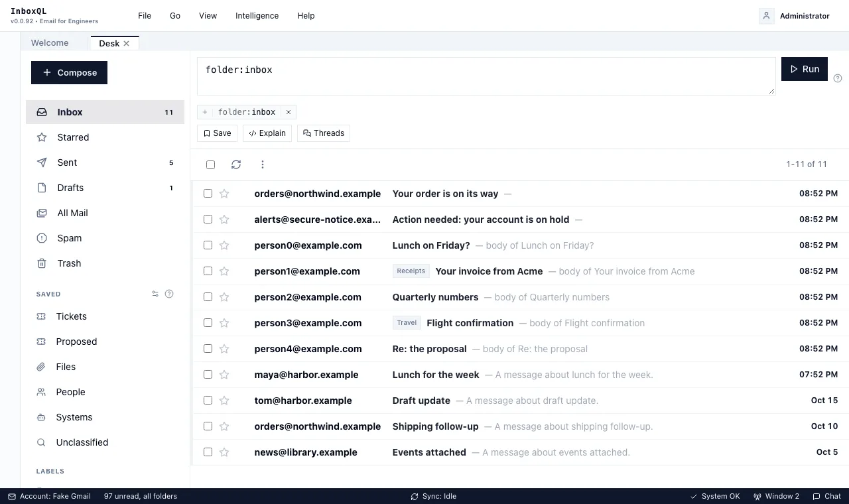Click the query help icon beside Run
This screenshot has height=504, width=849.
coord(838,78)
